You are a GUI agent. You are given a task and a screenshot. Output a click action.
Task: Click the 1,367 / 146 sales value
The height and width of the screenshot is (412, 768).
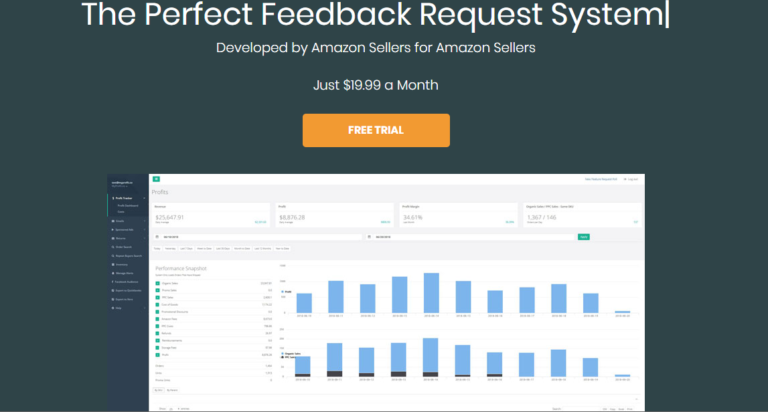[542, 218]
